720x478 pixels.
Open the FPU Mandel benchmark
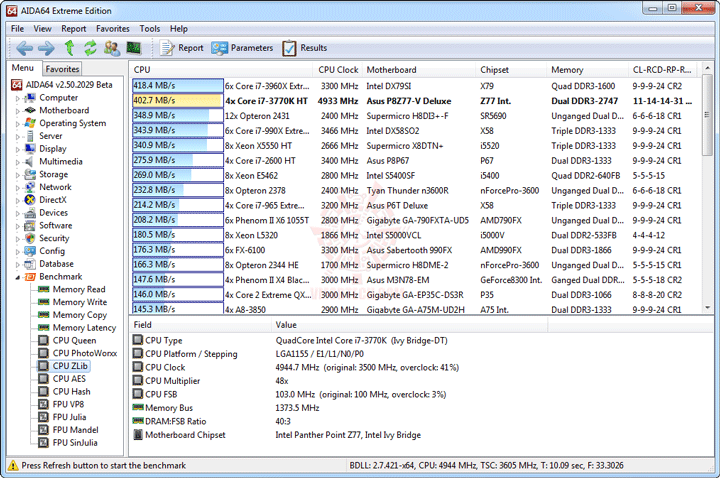click(x=68, y=430)
